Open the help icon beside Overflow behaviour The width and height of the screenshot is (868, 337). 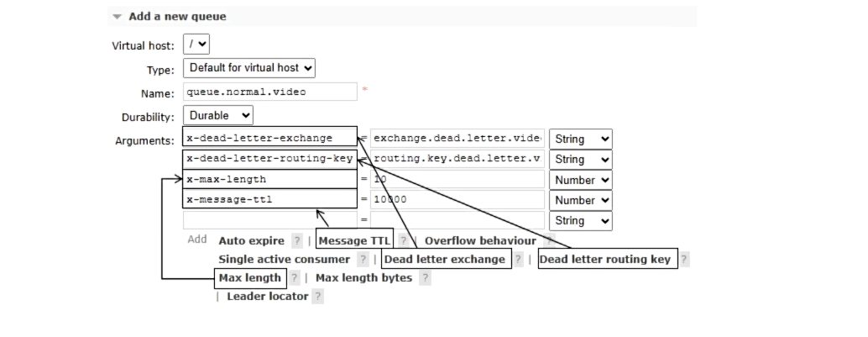[x=549, y=241]
